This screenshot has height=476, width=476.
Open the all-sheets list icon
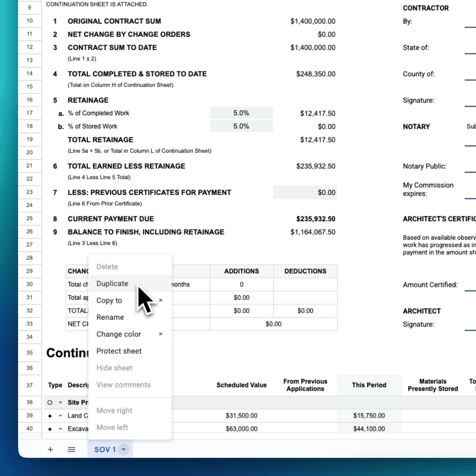pyautogui.click(x=71, y=449)
